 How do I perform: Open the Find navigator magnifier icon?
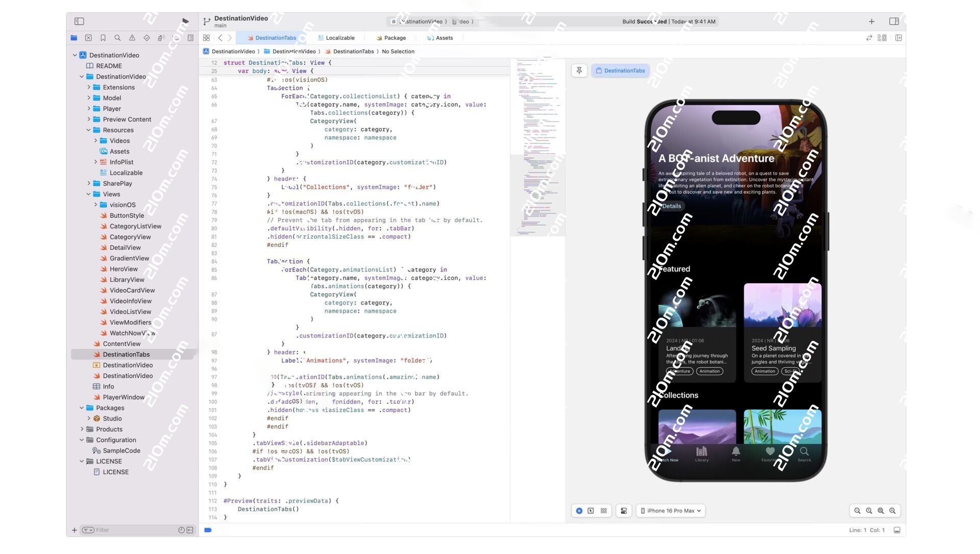click(117, 38)
